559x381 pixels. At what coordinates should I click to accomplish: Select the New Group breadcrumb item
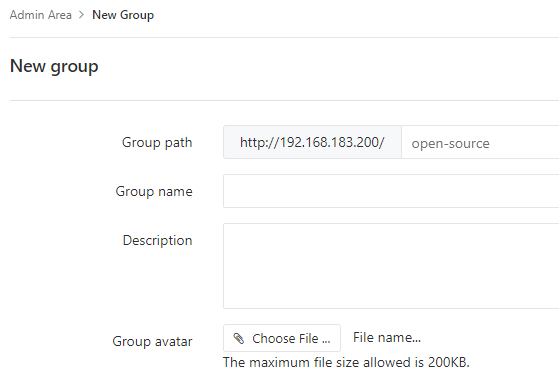coord(123,15)
